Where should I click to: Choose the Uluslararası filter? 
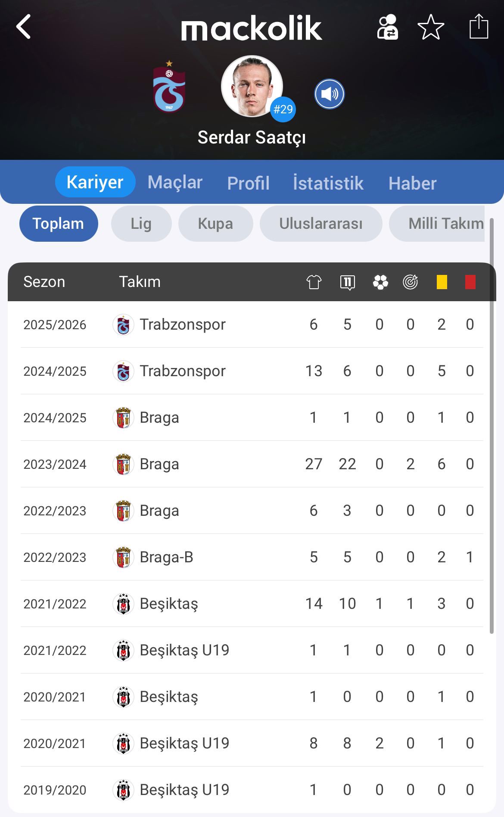point(321,224)
